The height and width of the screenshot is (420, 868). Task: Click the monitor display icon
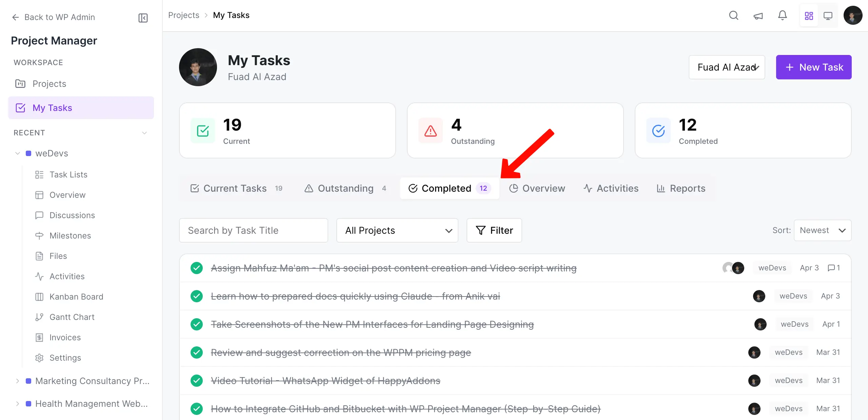828,15
